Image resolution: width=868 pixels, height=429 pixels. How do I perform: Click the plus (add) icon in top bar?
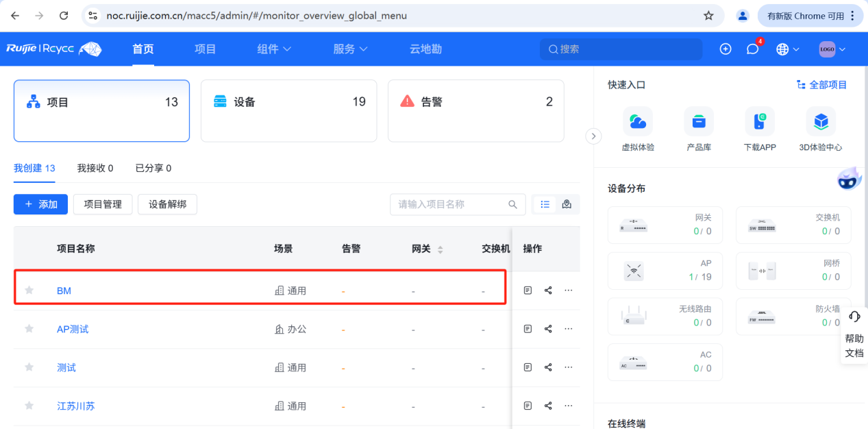[x=725, y=49]
